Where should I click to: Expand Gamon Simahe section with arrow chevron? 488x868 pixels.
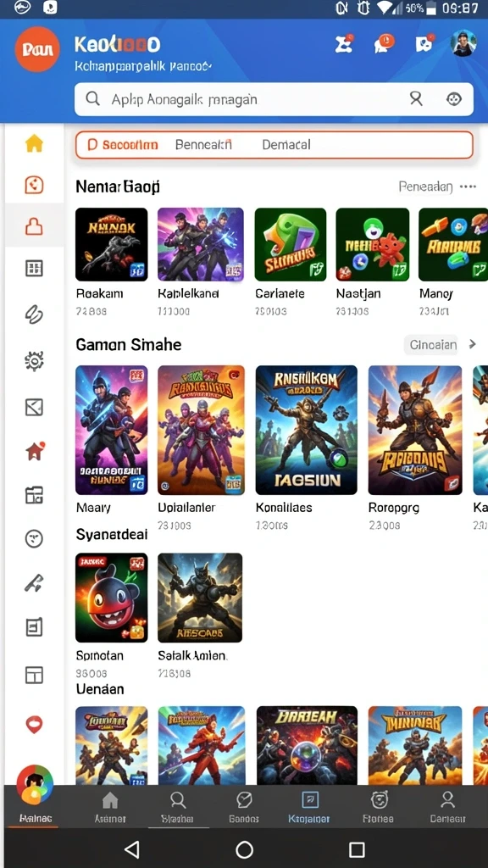click(x=472, y=344)
